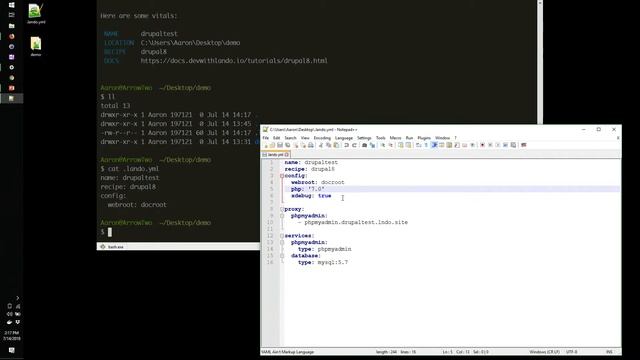The image size is (640, 360).
Task: Collapse the proxy: fold marker
Action: (x=282, y=209)
